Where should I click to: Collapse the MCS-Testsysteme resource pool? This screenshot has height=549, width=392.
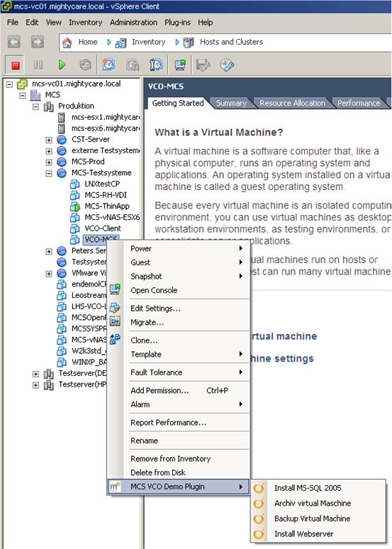[49, 173]
